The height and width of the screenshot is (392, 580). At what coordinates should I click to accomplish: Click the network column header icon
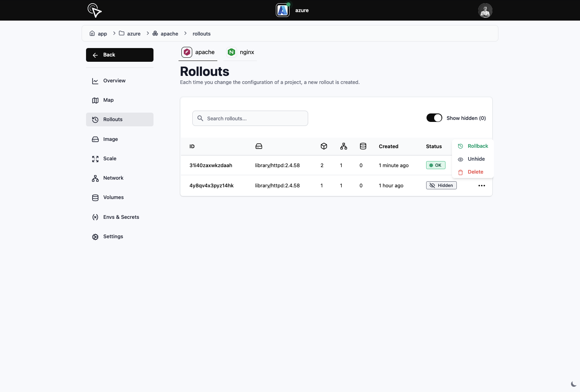(x=344, y=147)
